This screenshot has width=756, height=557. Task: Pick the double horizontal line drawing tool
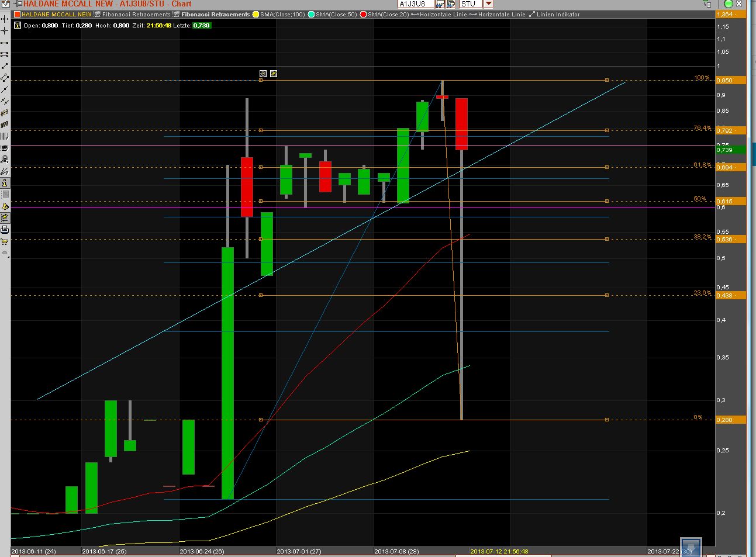click(5, 54)
